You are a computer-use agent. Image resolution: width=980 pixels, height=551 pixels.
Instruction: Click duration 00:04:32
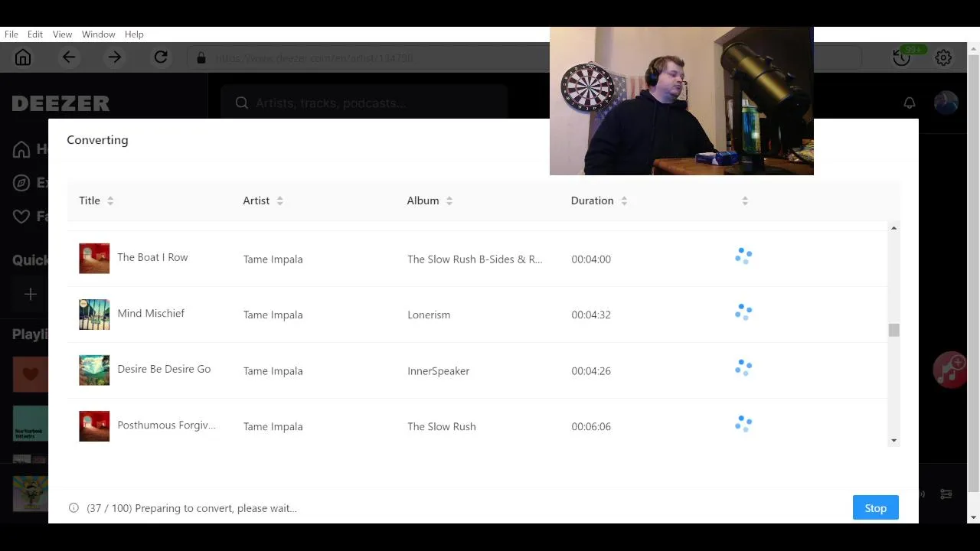[591, 315]
